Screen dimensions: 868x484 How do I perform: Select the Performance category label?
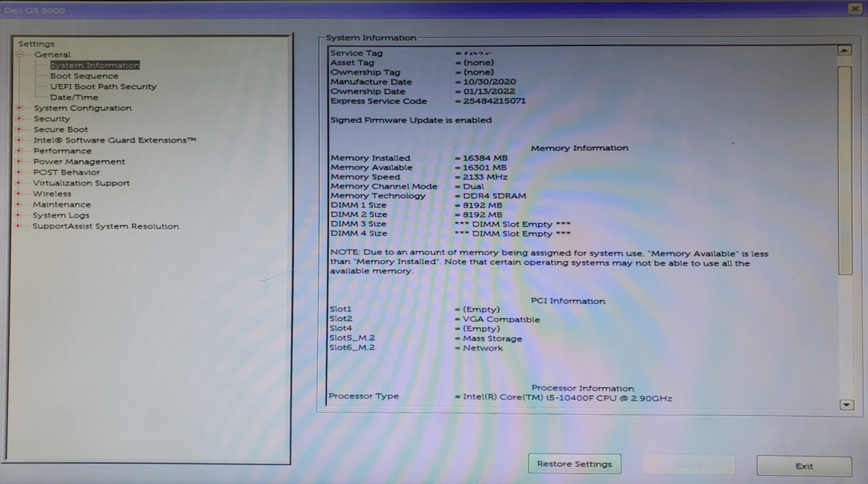tap(62, 151)
